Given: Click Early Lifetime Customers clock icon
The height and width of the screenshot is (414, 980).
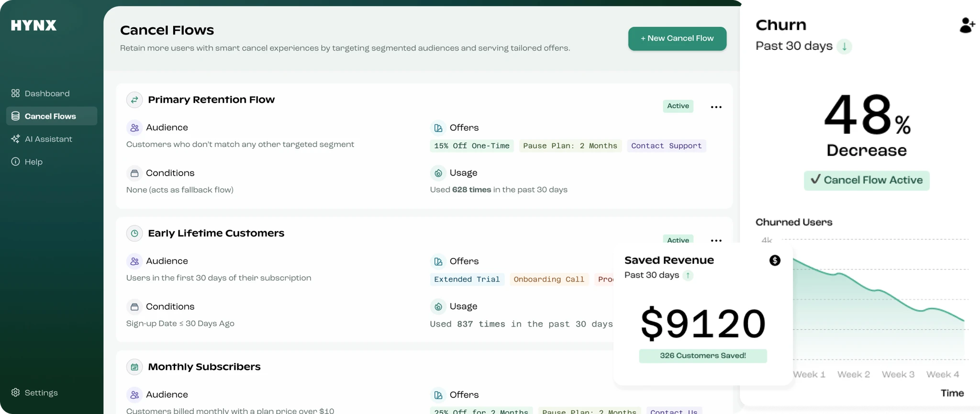Looking at the screenshot, I should (x=134, y=233).
